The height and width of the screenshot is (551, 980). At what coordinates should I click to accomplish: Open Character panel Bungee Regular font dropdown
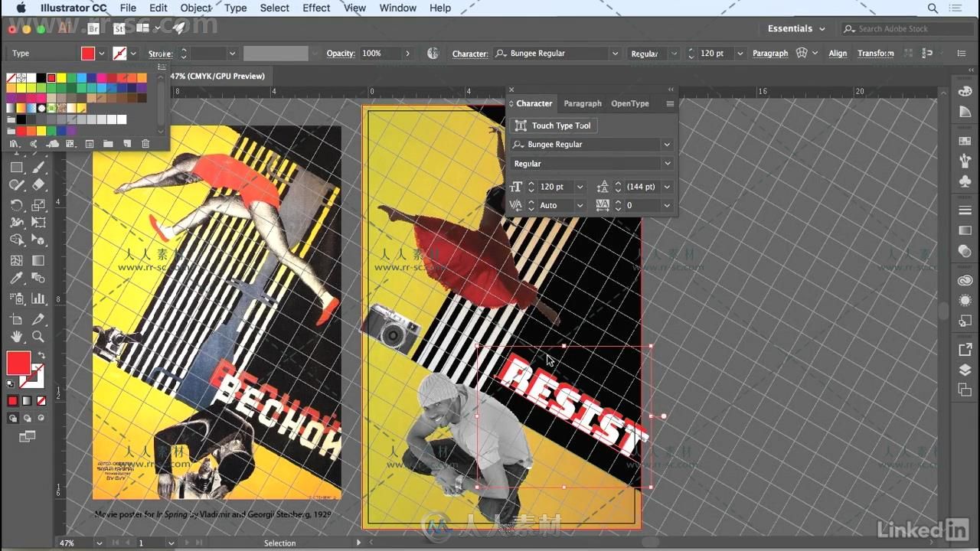click(667, 145)
